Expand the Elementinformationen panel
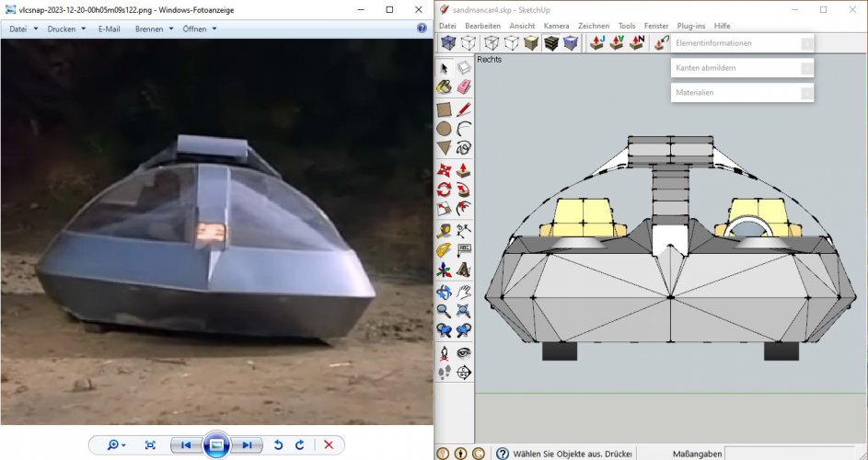This screenshot has height=460, width=868. (x=742, y=43)
